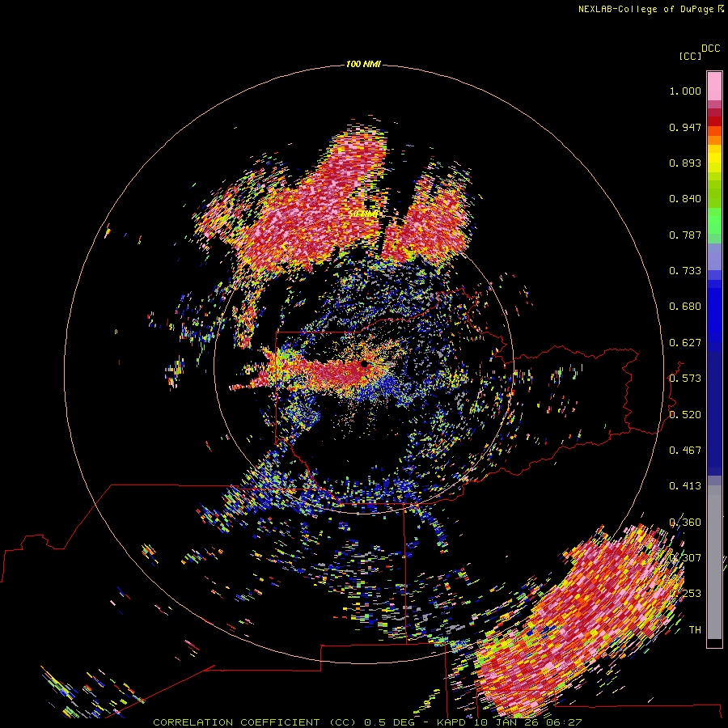Select the 0.947 legend value
The height and width of the screenshot is (728, 728).
[685, 127]
